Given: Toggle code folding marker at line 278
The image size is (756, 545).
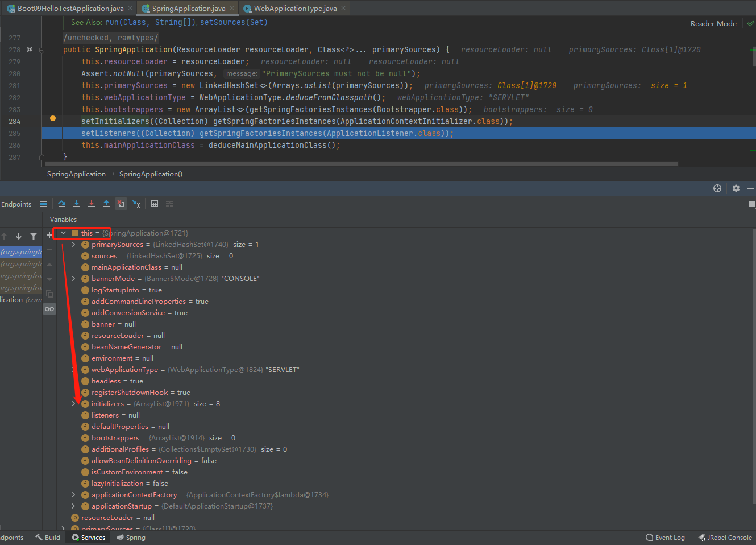Looking at the screenshot, I should pyautogui.click(x=41, y=50).
